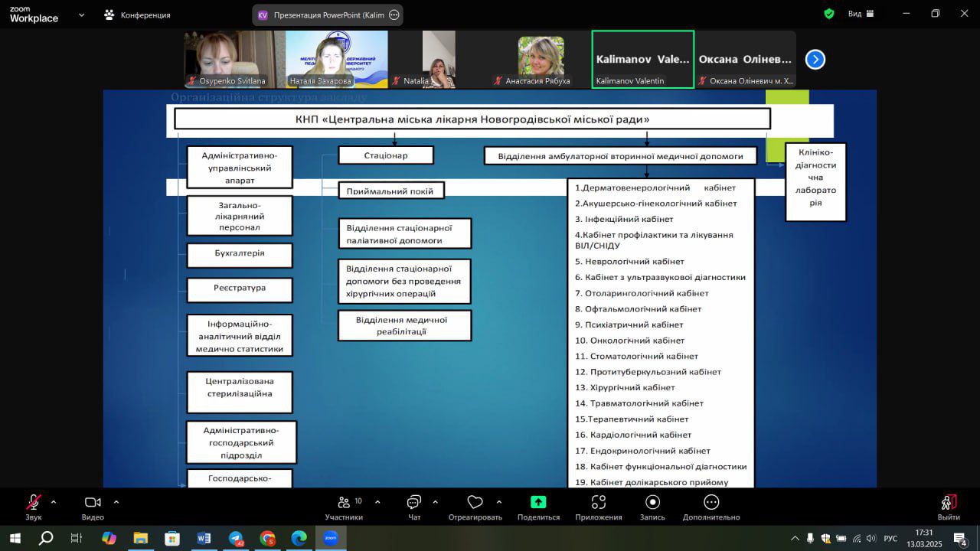The height and width of the screenshot is (551, 980).
Task: Click the green Share screen icon
Action: click(x=538, y=502)
